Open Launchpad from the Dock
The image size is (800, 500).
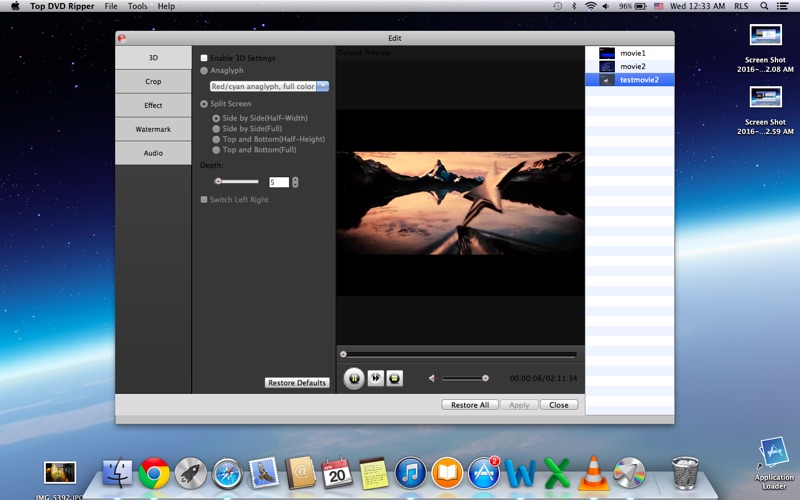click(191, 472)
